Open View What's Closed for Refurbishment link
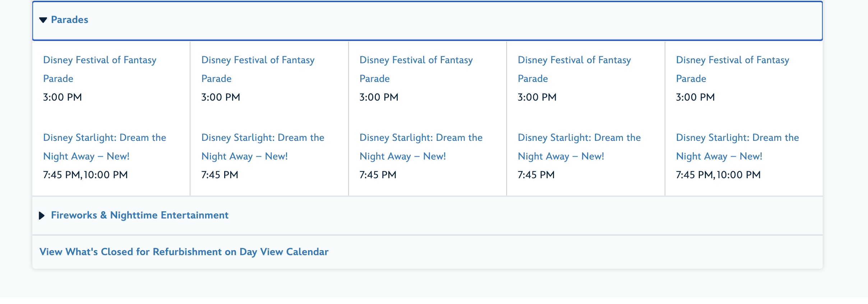The width and height of the screenshot is (868, 304). tap(184, 252)
